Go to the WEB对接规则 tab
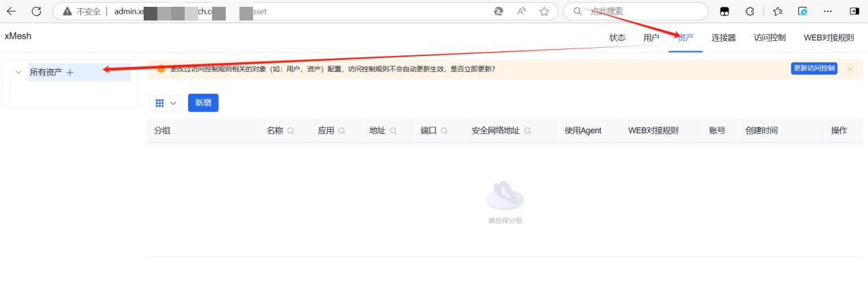The height and width of the screenshot is (283, 868). (828, 38)
